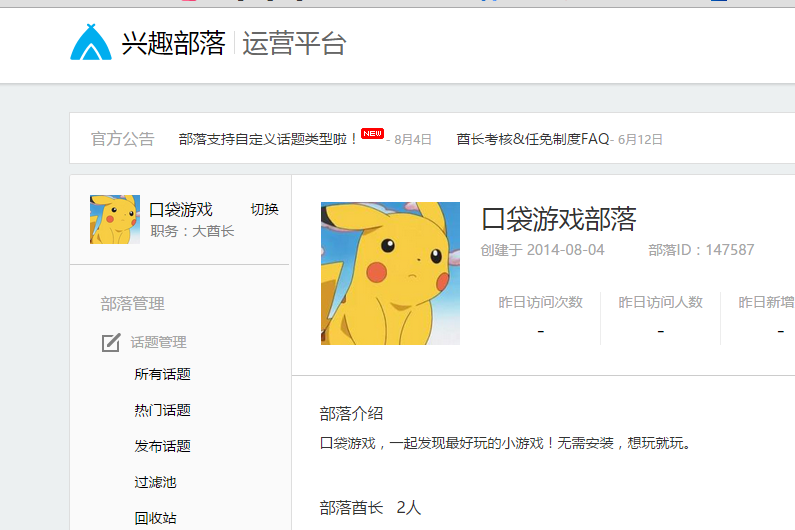The width and height of the screenshot is (795, 530).
Task: Open 发布话题 in sidebar
Action: [162, 446]
